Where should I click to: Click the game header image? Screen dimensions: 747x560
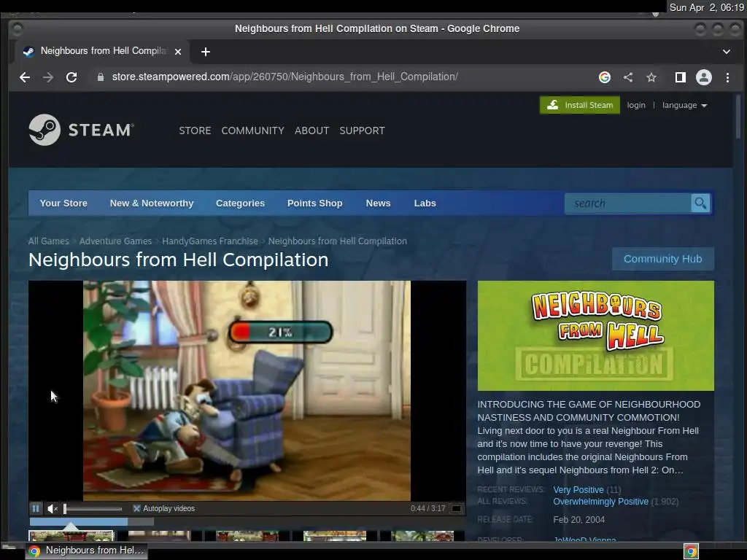tap(595, 335)
